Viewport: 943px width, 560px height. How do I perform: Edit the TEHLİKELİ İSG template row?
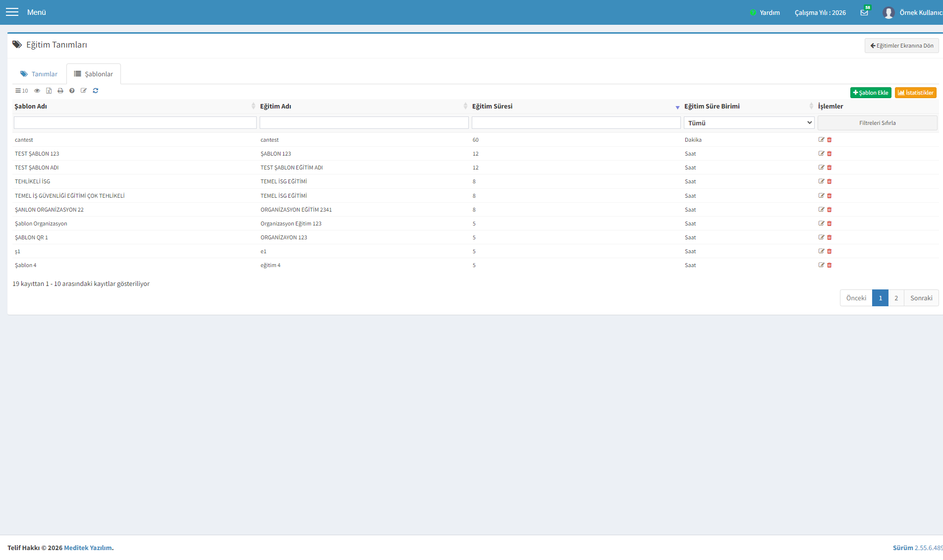822,181
